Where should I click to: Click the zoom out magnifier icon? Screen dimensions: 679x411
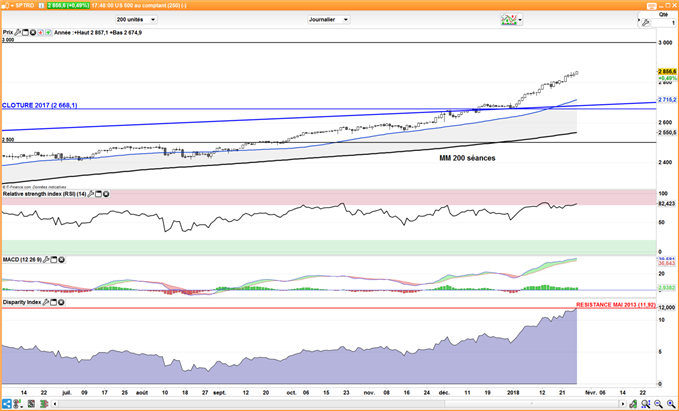point(659,404)
